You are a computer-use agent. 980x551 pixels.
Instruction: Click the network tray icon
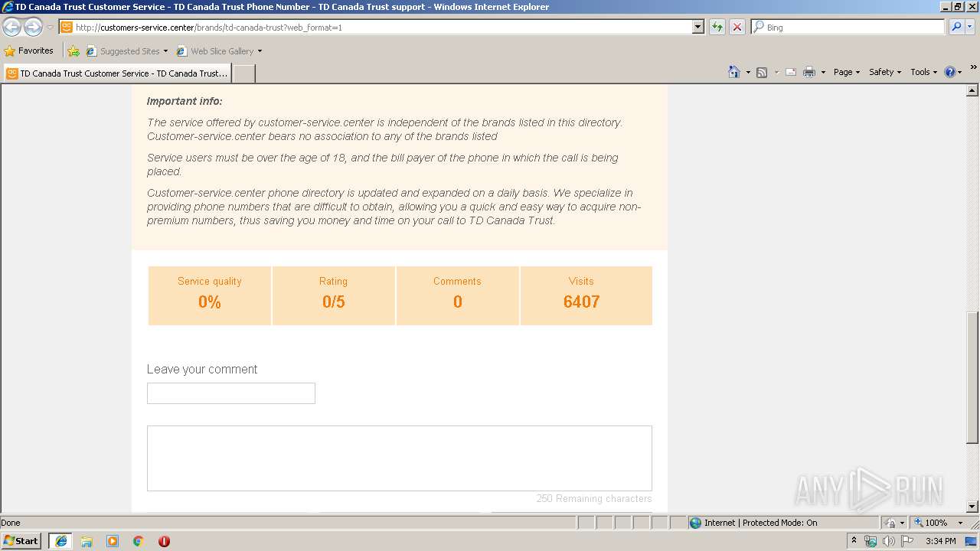pyautogui.click(x=871, y=541)
